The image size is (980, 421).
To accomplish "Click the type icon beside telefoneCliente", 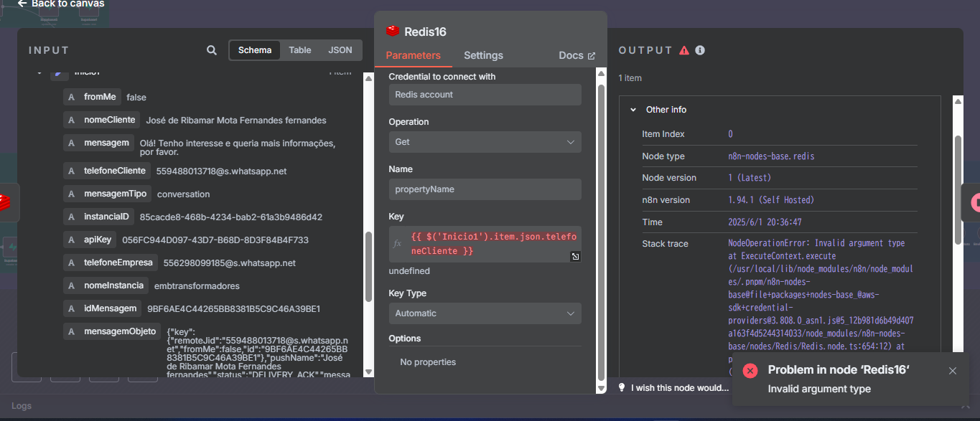I will 71,171.
